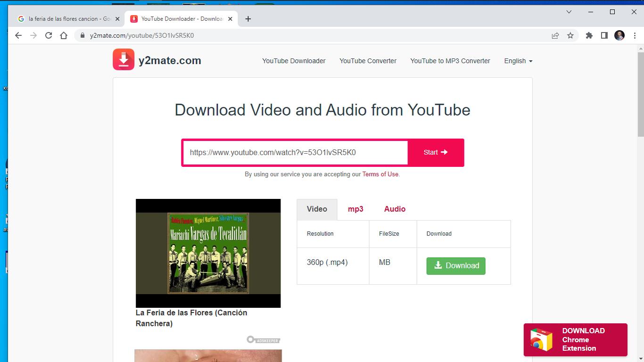Click the vertical scrollbar down arrow
Screen dimensions: 644x362
(640, 358)
